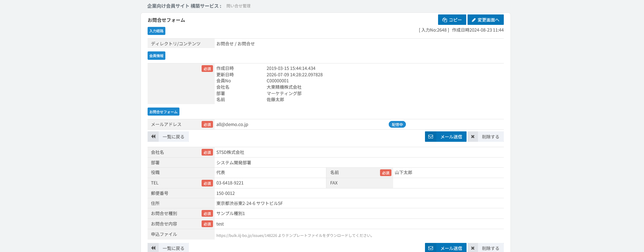
Task: Click the 申込ファイル label
Action: [x=164, y=234]
